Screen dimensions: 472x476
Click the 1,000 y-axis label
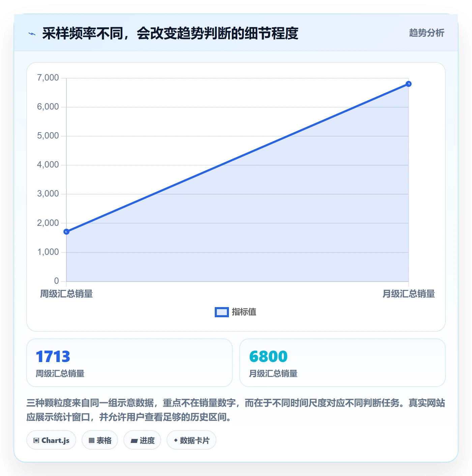tap(48, 252)
